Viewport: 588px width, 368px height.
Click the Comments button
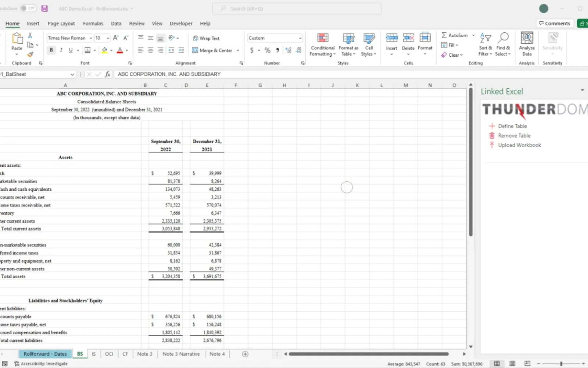pos(555,23)
